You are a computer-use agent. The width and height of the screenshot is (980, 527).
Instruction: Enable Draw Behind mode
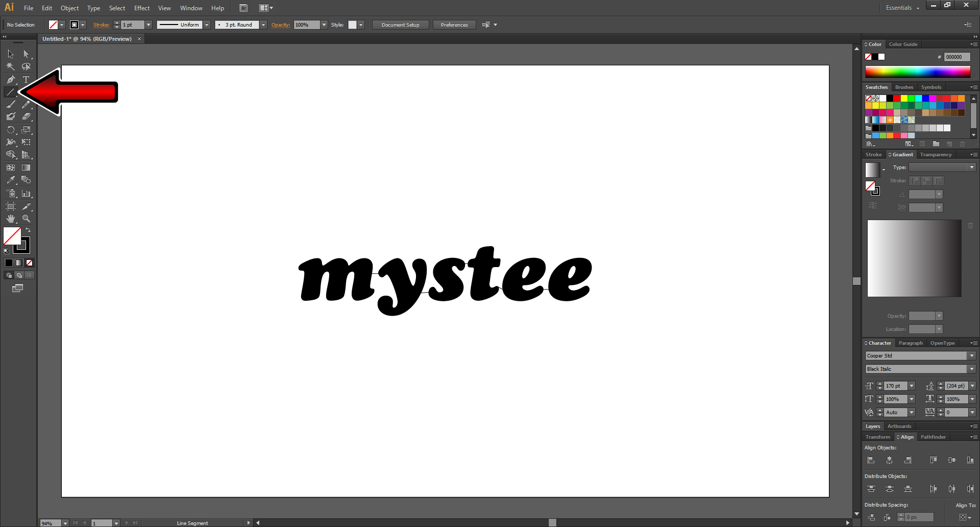(19, 275)
